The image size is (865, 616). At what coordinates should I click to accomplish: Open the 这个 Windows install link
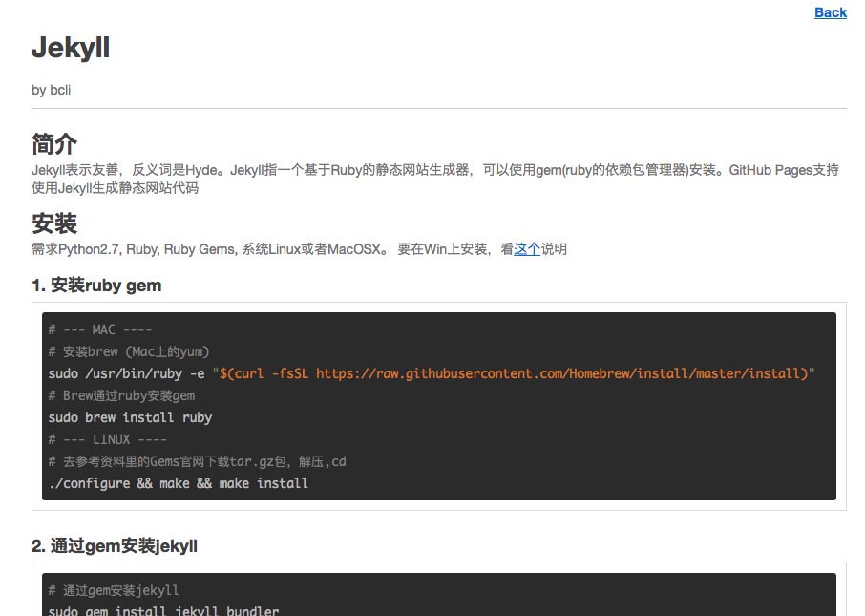coord(527,249)
